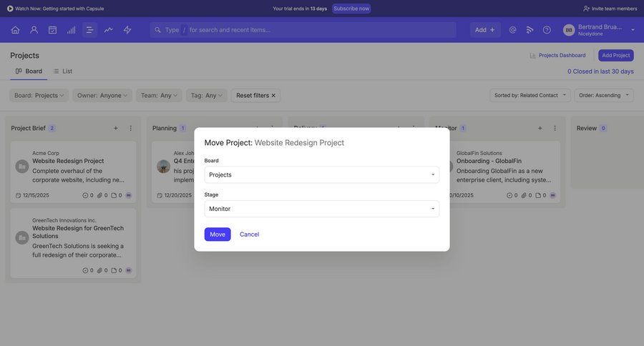Select the Board view tab
644x346 pixels.
pos(29,71)
